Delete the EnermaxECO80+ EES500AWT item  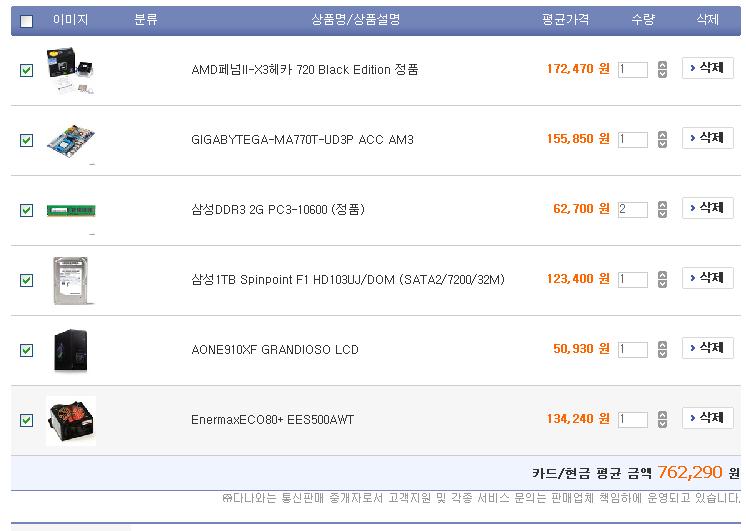click(x=707, y=418)
